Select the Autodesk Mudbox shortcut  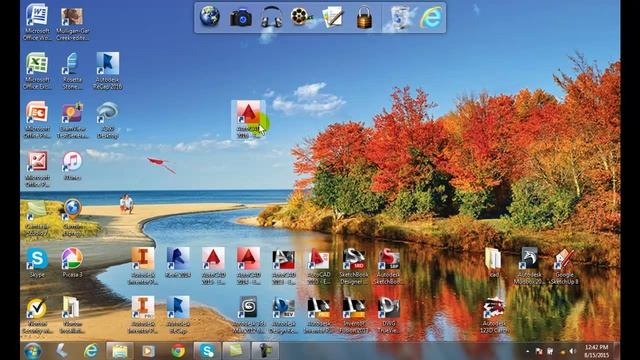(x=529, y=266)
